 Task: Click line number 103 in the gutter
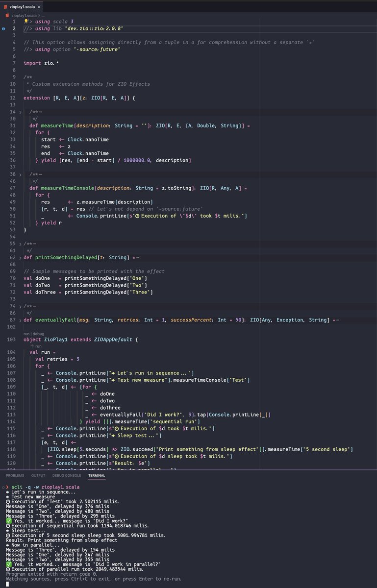11,339
